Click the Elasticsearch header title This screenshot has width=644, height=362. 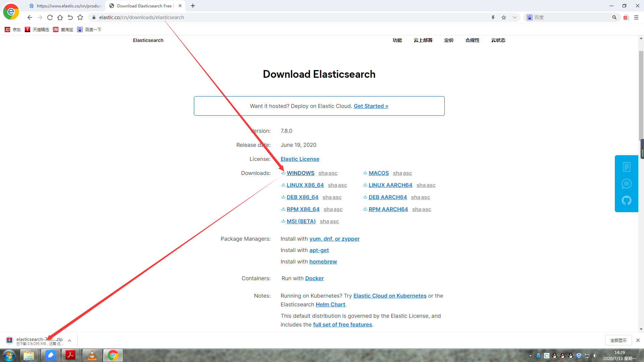[148, 40]
